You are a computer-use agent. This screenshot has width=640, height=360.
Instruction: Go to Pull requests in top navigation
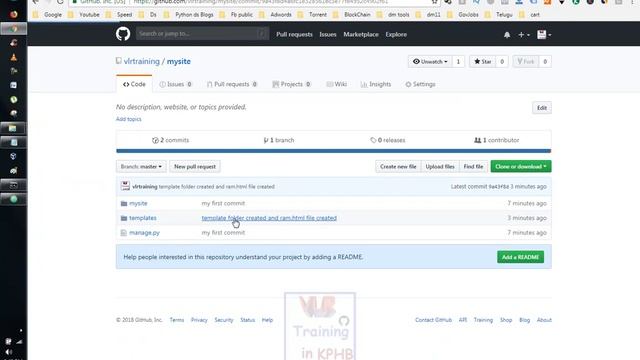coord(294,35)
